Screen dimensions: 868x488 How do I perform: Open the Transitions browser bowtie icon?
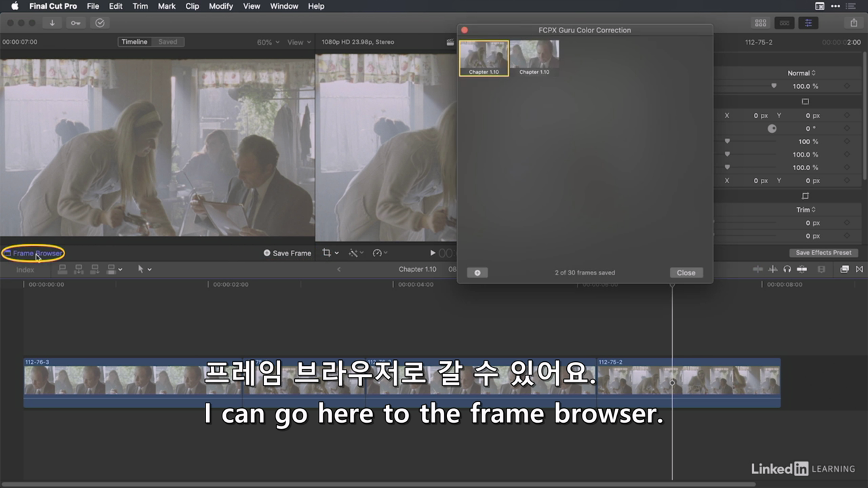[860, 269]
